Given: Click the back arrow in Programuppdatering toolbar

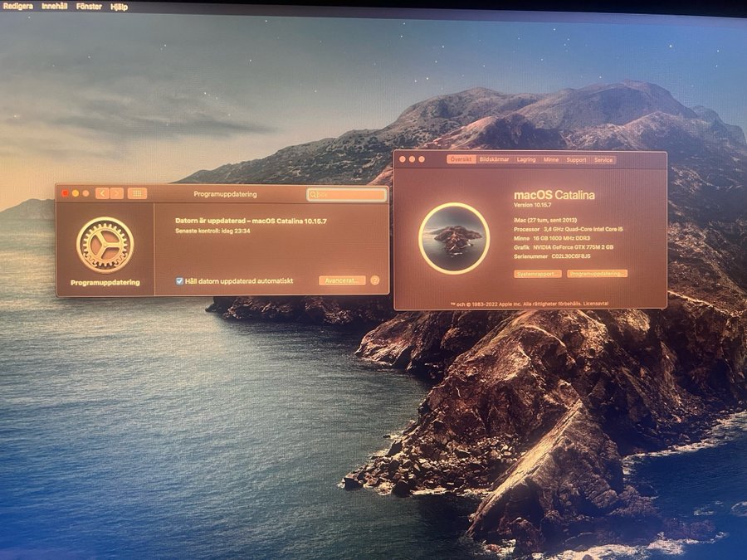Looking at the screenshot, I should (x=102, y=193).
